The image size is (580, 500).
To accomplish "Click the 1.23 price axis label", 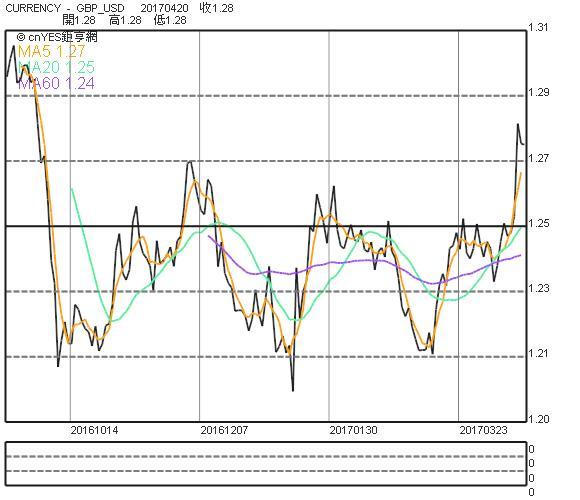I will [x=539, y=288].
